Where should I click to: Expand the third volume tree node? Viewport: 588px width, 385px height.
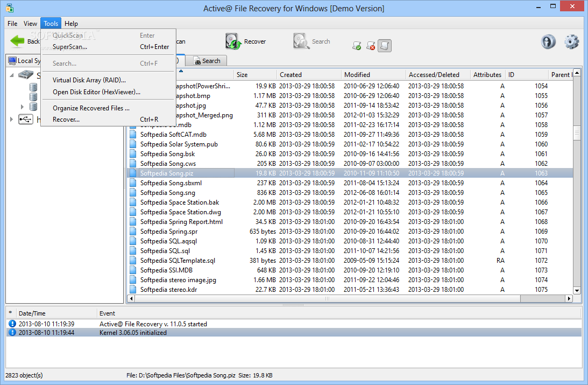click(x=22, y=107)
